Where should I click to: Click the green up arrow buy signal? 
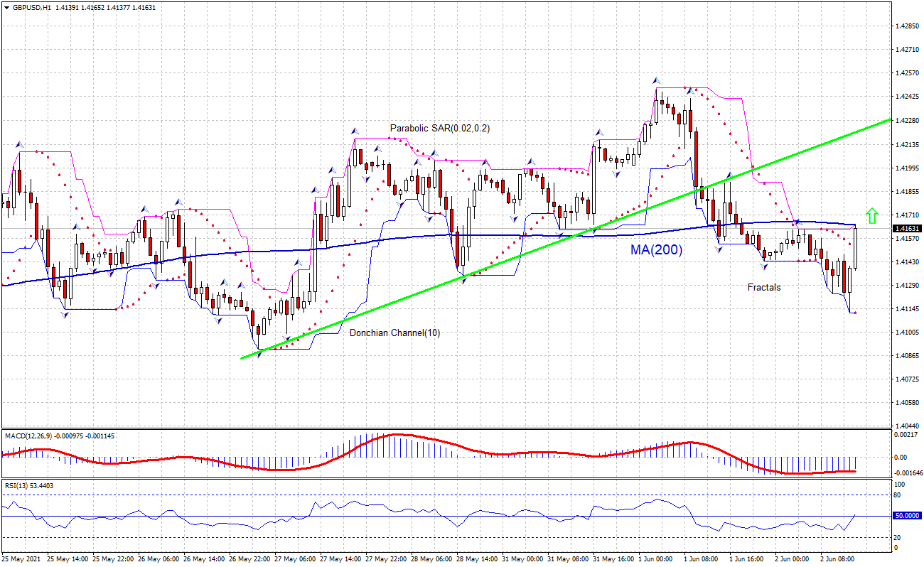(x=871, y=214)
